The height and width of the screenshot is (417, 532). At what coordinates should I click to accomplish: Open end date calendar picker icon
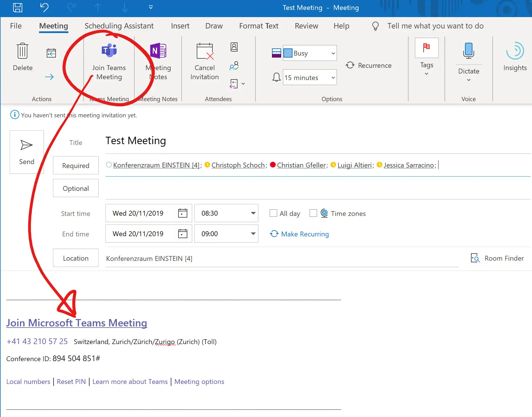click(x=182, y=234)
